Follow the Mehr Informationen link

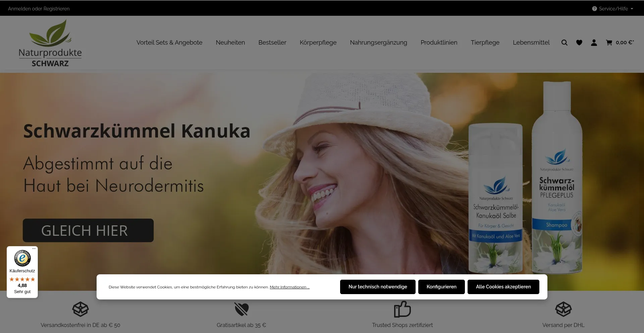[x=289, y=287]
